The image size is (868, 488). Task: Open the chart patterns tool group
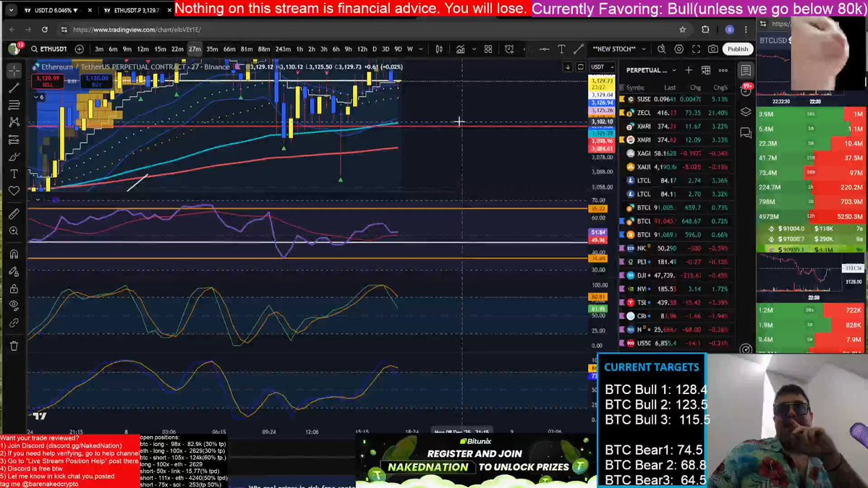click(x=14, y=122)
